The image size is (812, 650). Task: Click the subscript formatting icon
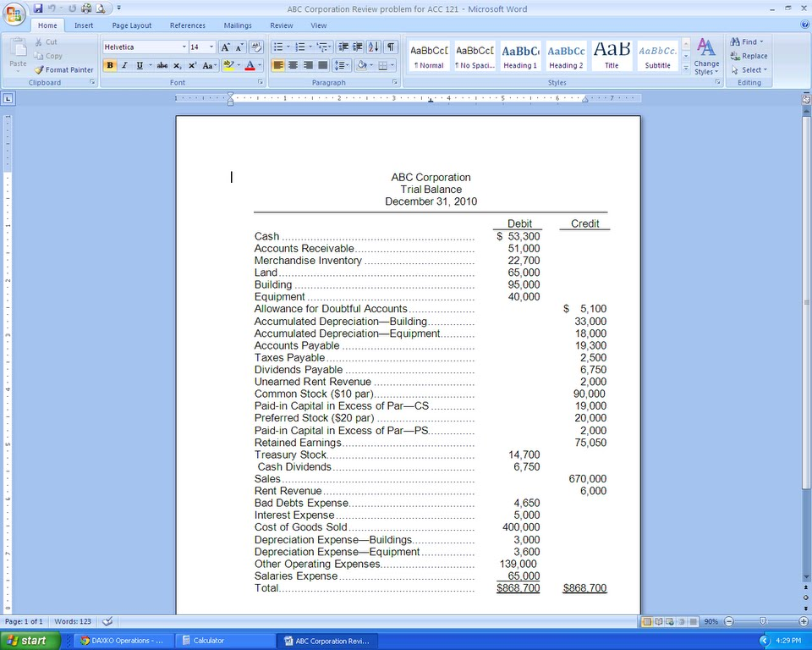[176, 66]
